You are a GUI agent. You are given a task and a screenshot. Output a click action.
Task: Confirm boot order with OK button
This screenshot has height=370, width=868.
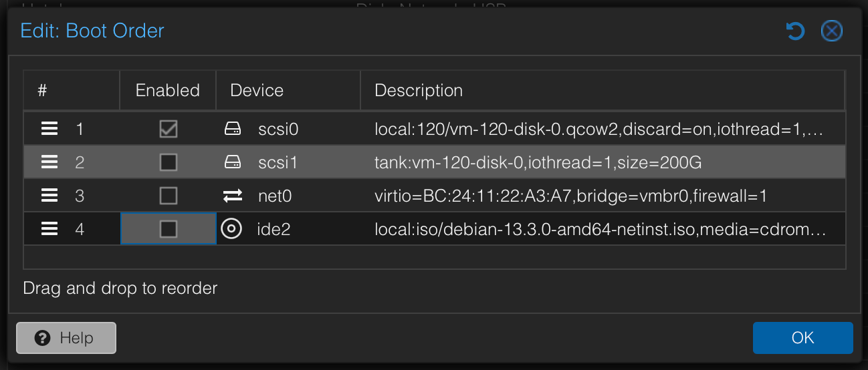tap(802, 338)
